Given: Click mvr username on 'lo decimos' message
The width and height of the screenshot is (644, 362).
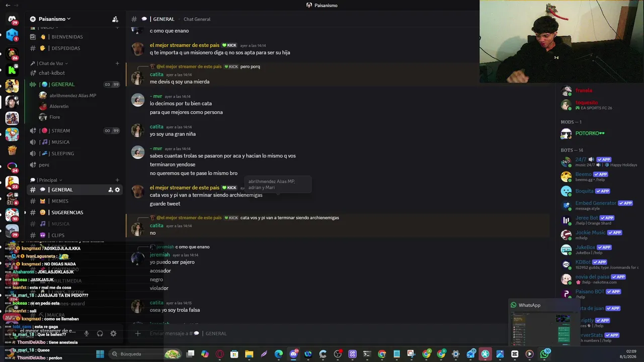Looking at the screenshot, I should [156, 96].
